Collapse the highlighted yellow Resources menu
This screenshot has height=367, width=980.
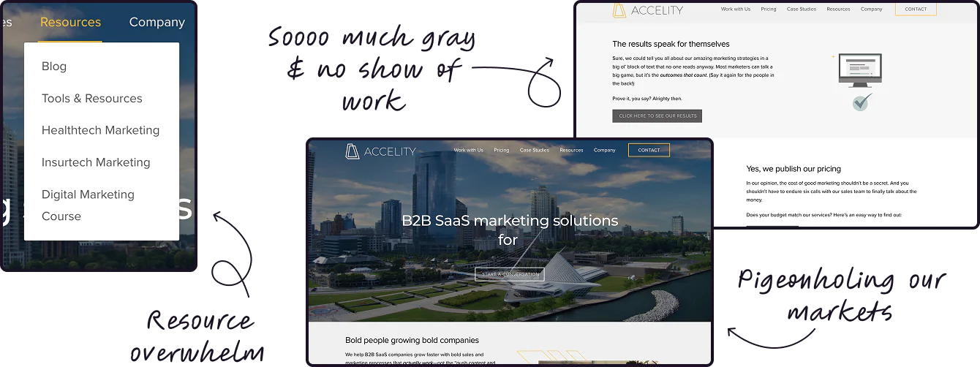(70, 22)
